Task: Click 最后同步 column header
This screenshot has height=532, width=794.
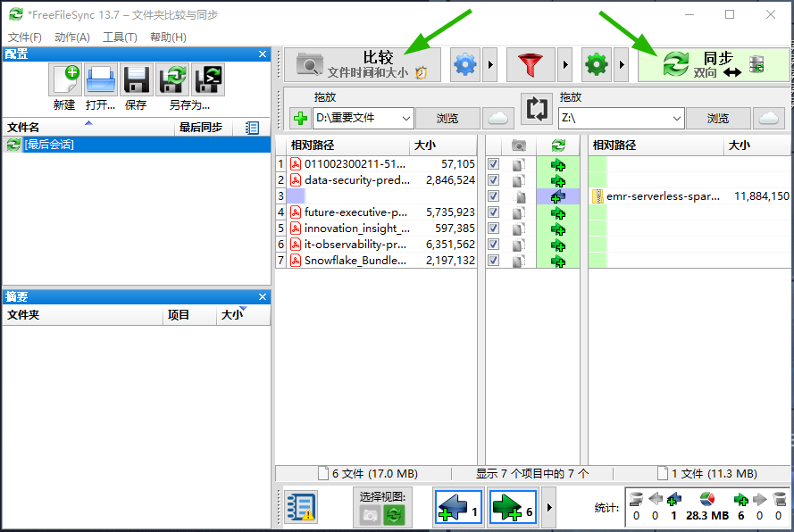Action: click(204, 127)
